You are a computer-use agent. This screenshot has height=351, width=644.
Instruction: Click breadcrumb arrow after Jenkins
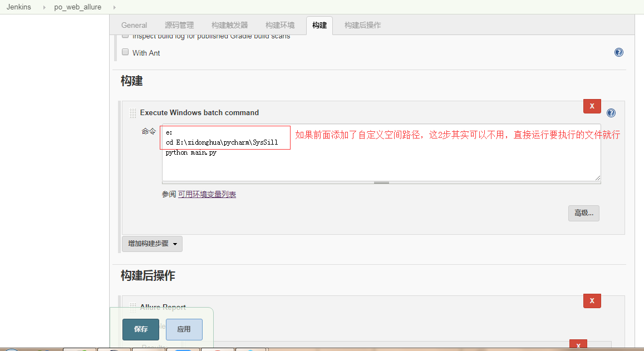pyautogui.click(x=45, y=7)
